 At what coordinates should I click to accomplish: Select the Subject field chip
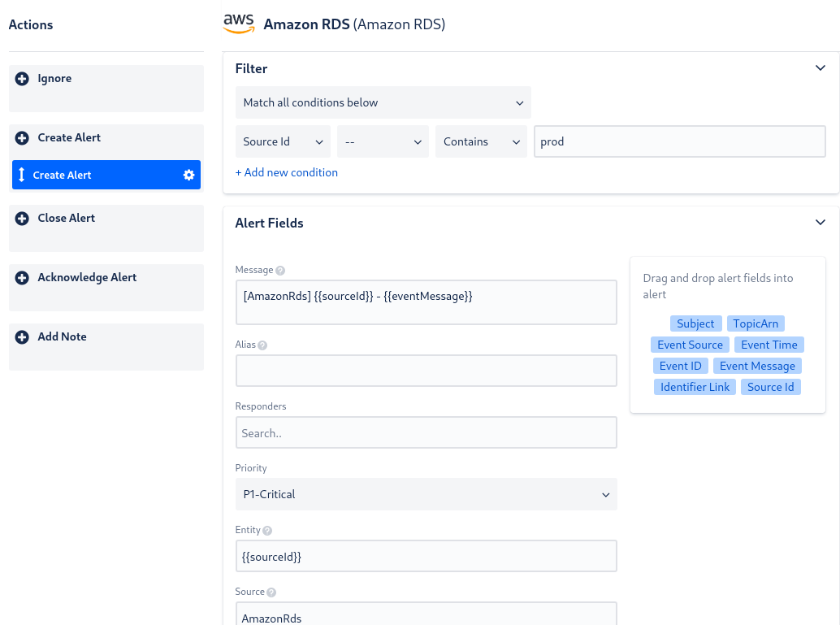tap(695, 323)
